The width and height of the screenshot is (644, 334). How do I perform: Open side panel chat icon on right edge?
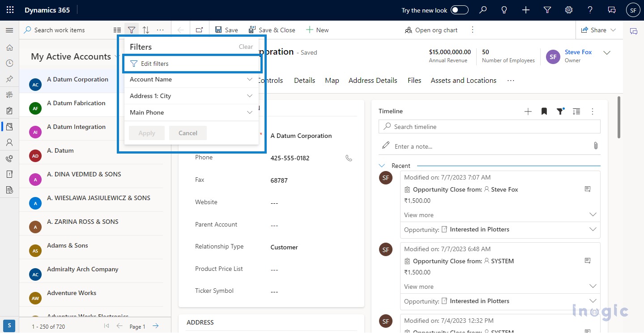633,31
